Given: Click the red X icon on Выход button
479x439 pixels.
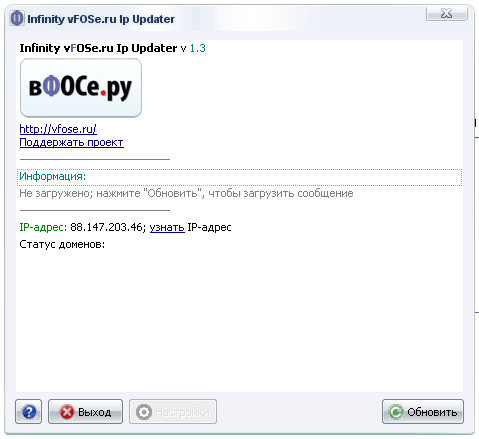Looking at the screenshot, I should 67,412.
